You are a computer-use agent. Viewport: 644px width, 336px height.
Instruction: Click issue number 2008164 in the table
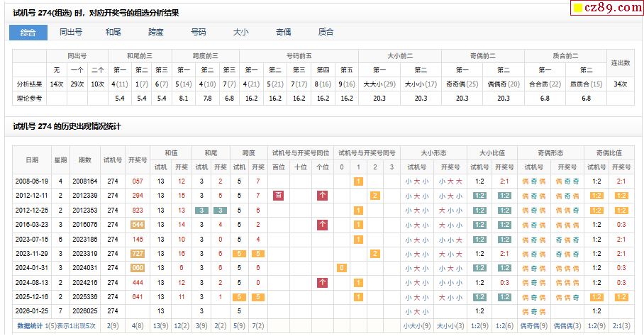[x=85, y=181]
